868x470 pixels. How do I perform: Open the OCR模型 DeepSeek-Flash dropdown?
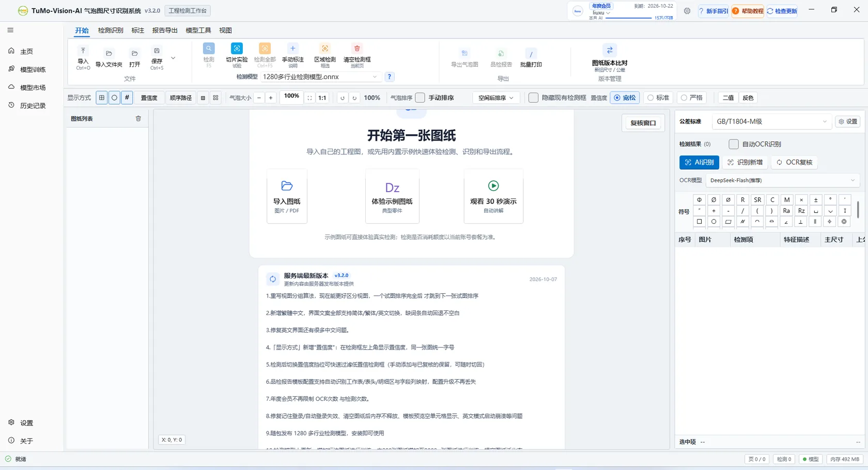coord(782,180)
